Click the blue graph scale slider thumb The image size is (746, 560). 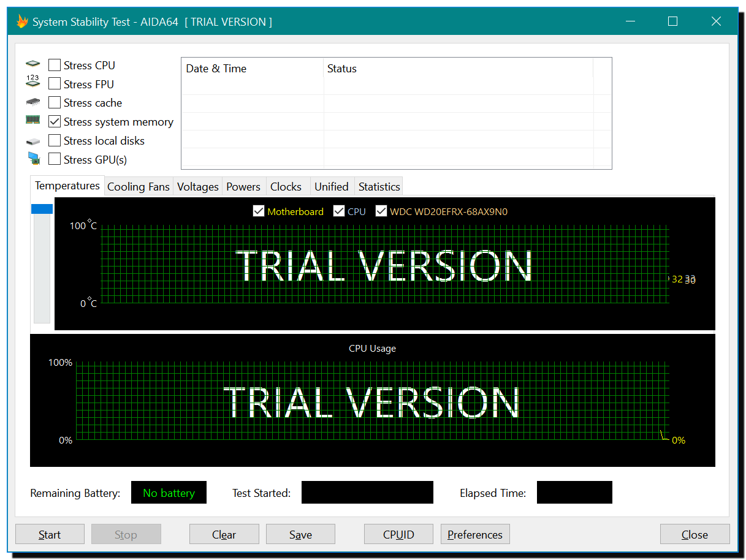coord(42,209)
